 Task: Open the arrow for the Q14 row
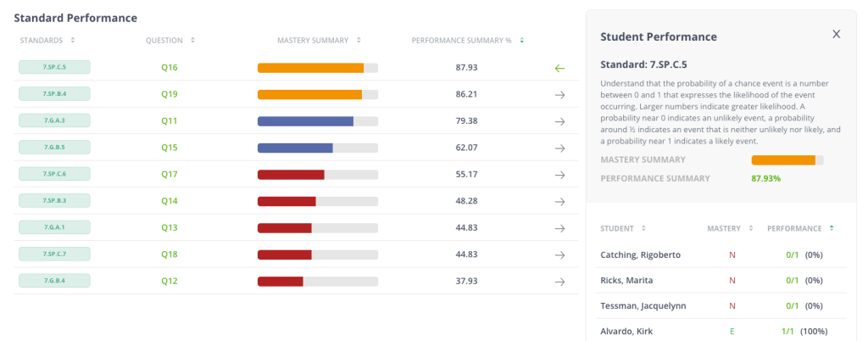[x=559, y=202]
